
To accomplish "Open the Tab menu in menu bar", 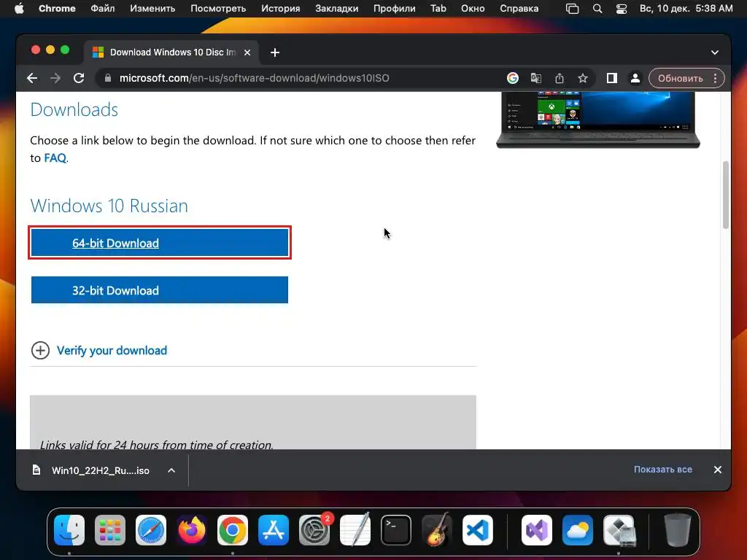I will pyautogui.click(x=438, y=9).
